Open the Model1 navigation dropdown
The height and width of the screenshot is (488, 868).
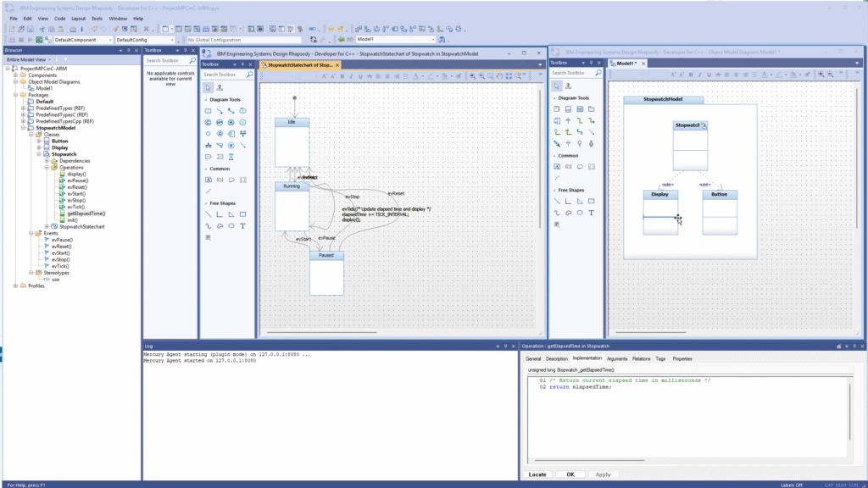point(432,39)
